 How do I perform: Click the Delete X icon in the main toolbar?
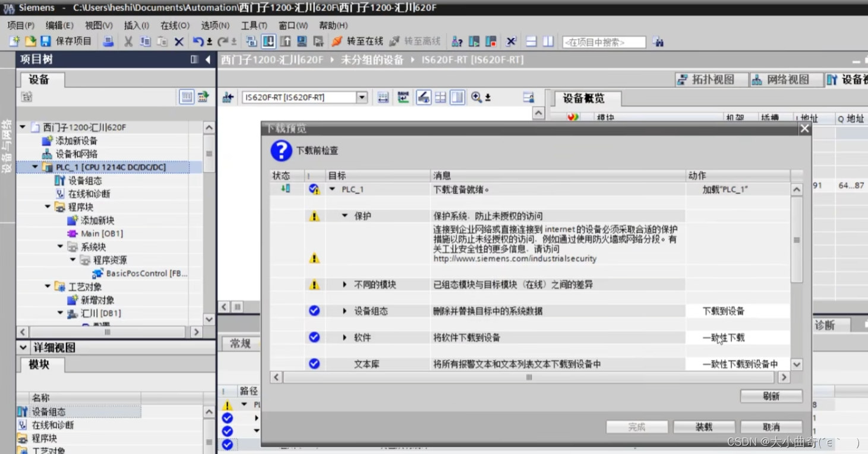[178, 42]
